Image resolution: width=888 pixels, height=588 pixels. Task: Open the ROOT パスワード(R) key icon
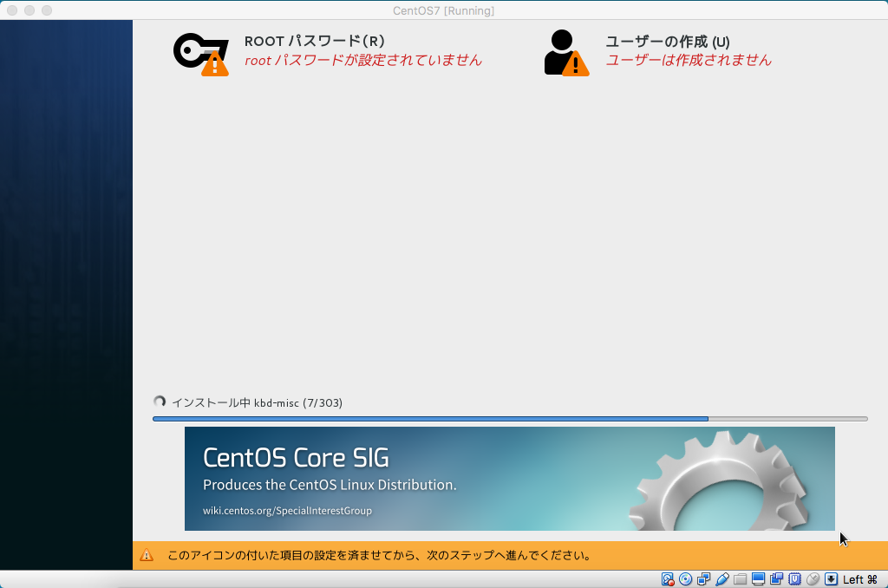tap(201, 55)
